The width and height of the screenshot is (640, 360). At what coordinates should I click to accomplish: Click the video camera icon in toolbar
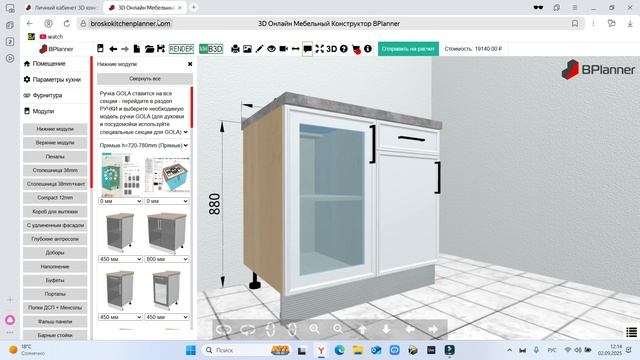click(284, 49)
